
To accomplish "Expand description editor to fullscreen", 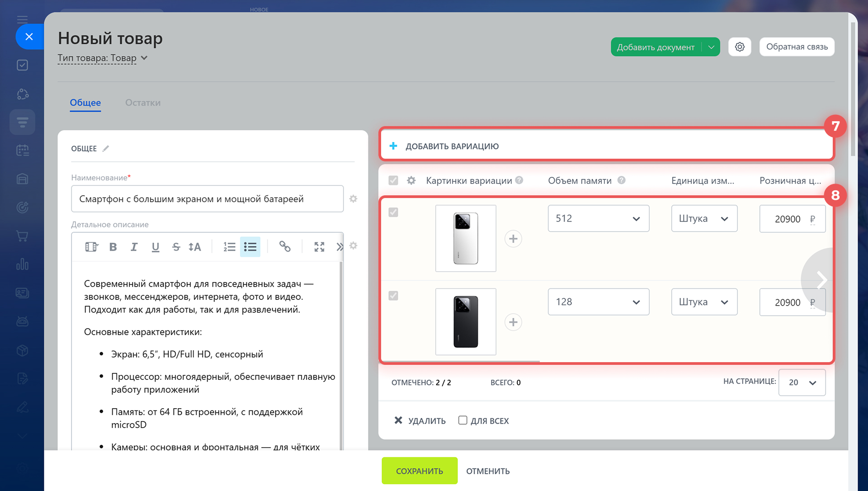I will click(x=319, y=247).
